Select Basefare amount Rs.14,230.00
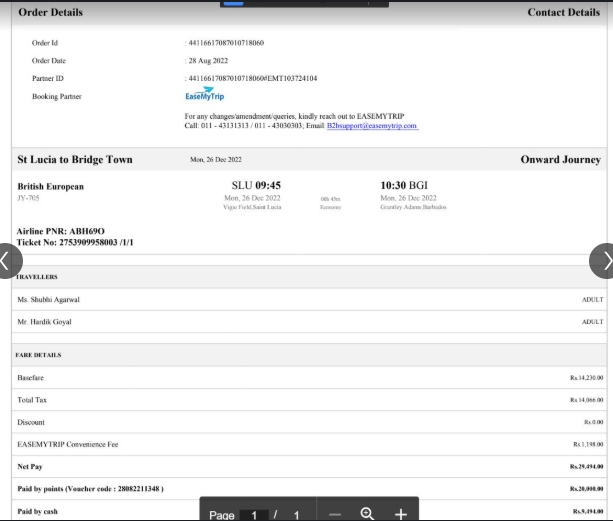Image resolution: width=613 pixels, height=521 pixels. tap(586, 378)
